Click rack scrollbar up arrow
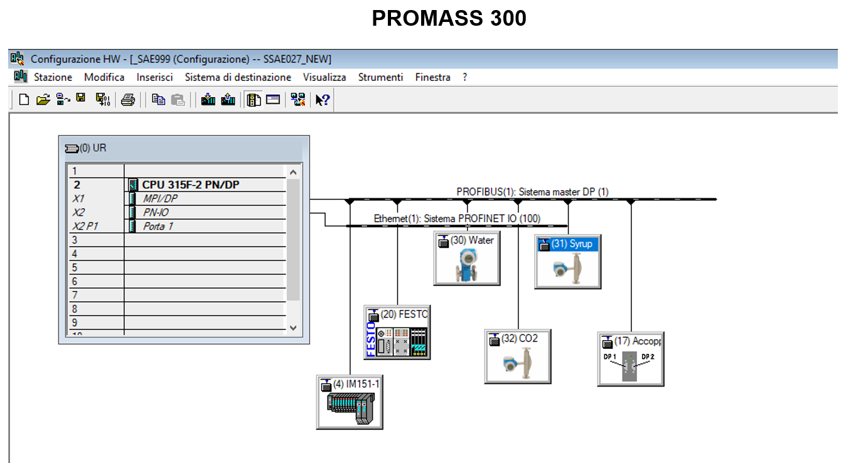The width and height of the screenshot is (868, 463). (x=293, y=171)
